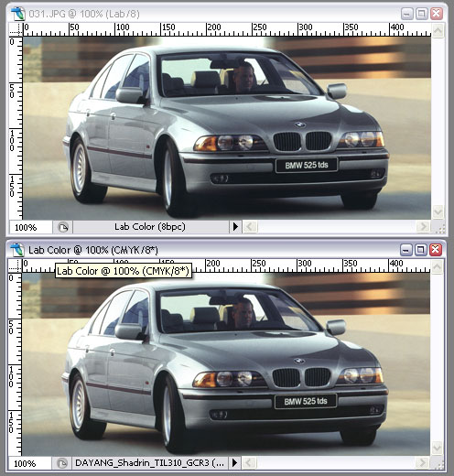
Task: Maximize the 031.JPG window
Action: coord(422,14)
